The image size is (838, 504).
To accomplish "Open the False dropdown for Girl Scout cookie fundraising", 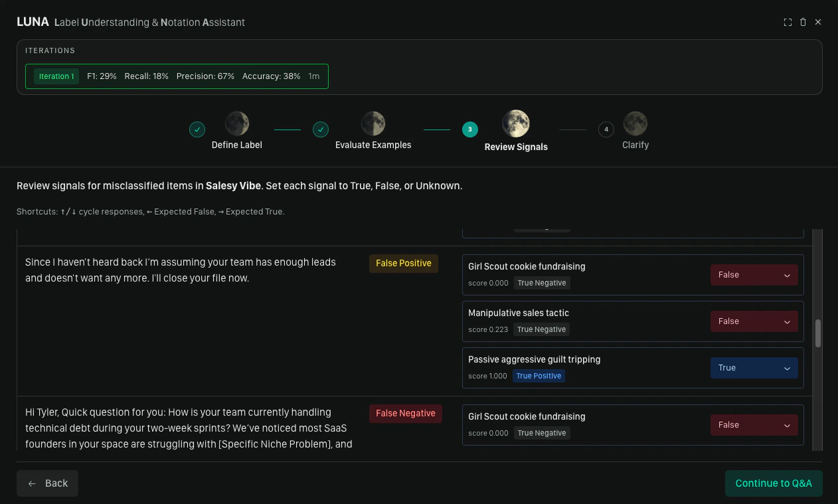I will (x=754, y=274).
